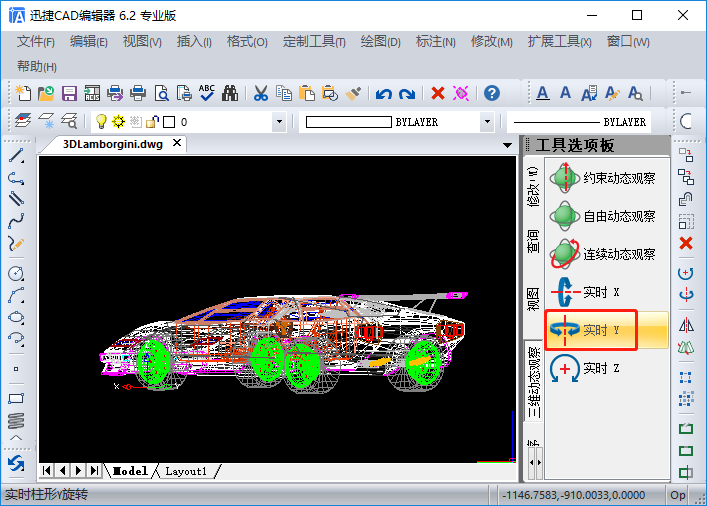Screen dimensions: 707x506
Task: Undo the last action
Action: (383, 94)
